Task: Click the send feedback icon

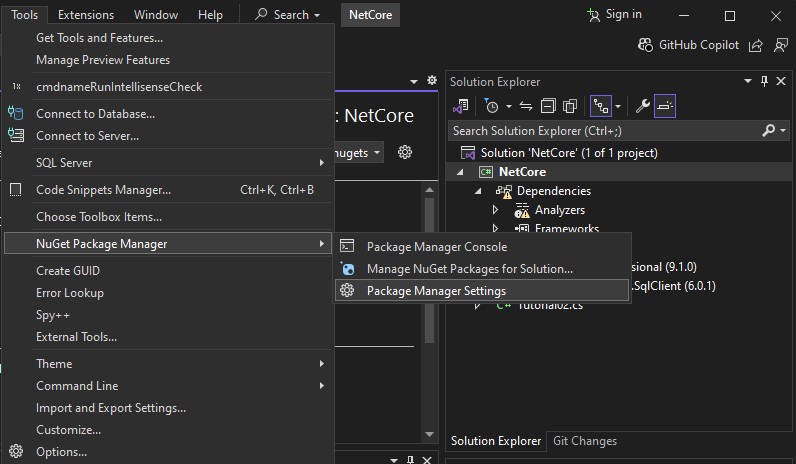Action: click(781, 45)
